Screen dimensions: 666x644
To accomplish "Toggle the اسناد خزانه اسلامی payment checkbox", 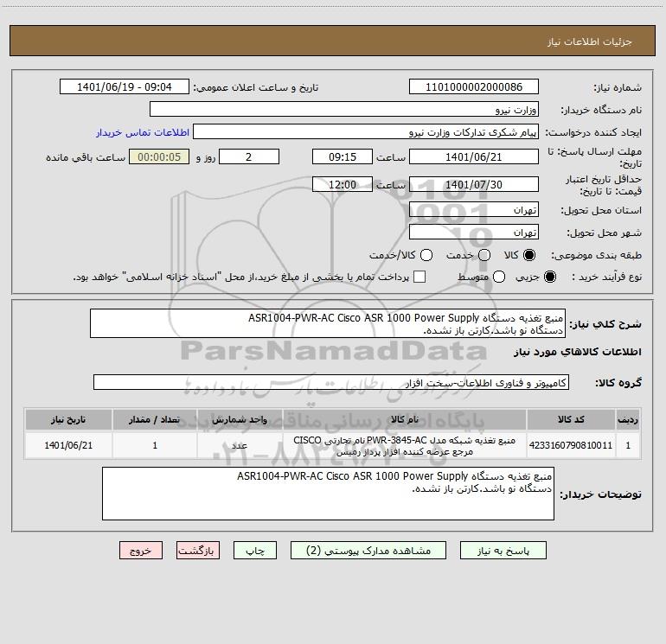I will 419,277.
